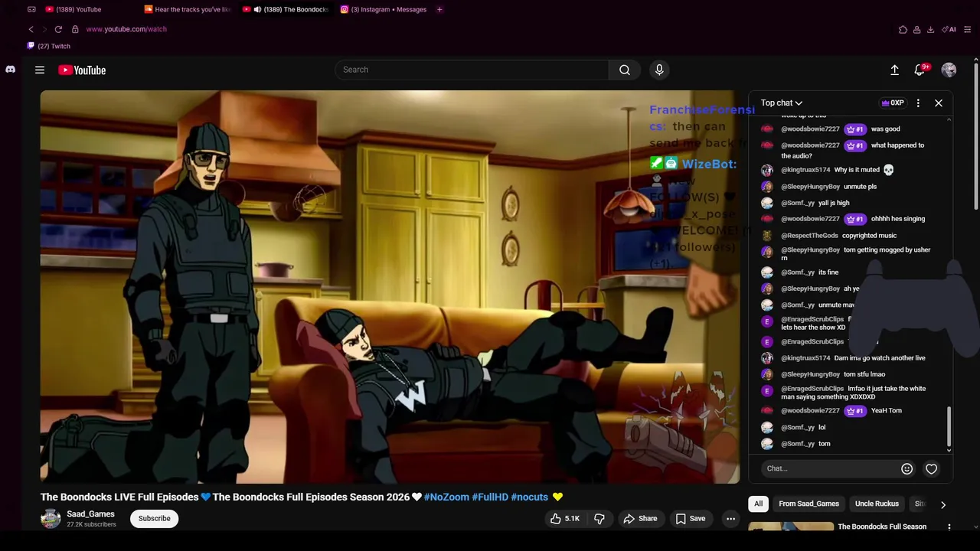Click the video player to pause
Viewport: 980px width, 551px height.
pos(390,287)
